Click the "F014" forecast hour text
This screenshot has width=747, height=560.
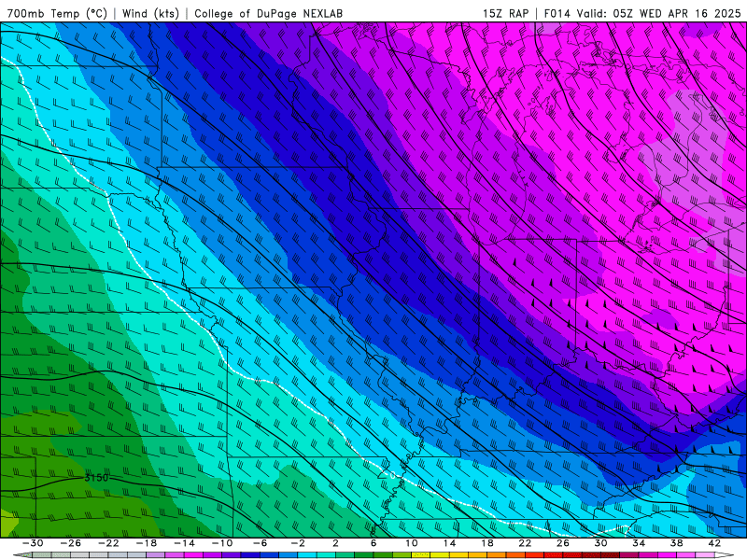[x=557, y=14]
